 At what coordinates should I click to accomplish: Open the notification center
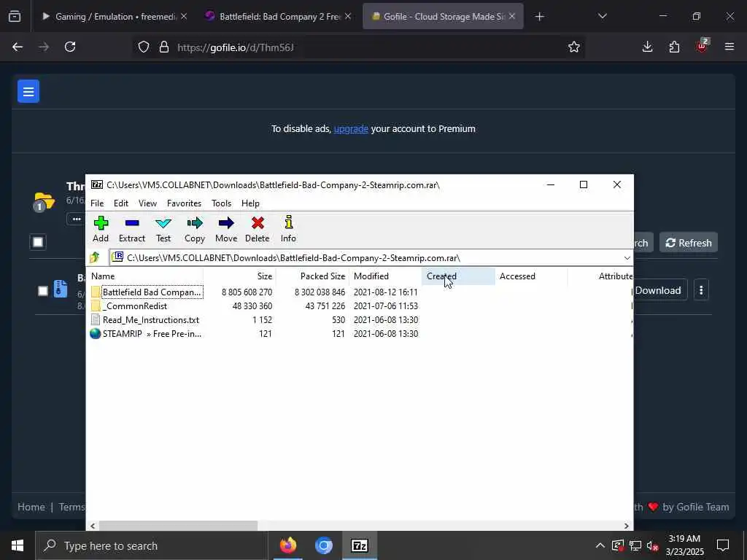tap(723, 545)
